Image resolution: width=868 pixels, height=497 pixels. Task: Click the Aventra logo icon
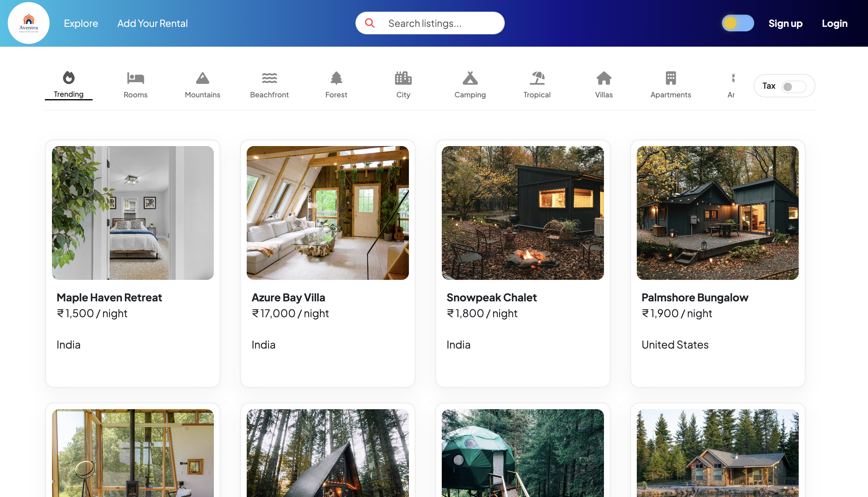pos(29,23)
